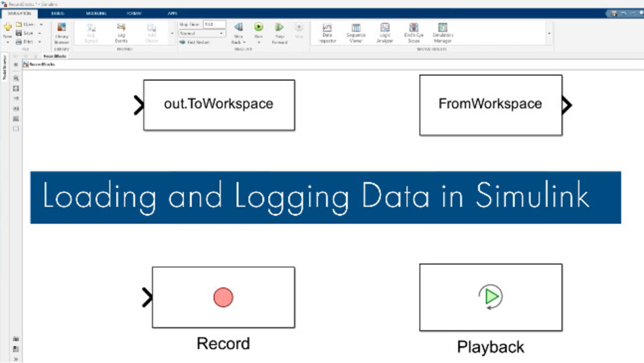Expand the Review Results gallery arrow
This screenshot has height=363, width=644.
[x=549, y=34]
